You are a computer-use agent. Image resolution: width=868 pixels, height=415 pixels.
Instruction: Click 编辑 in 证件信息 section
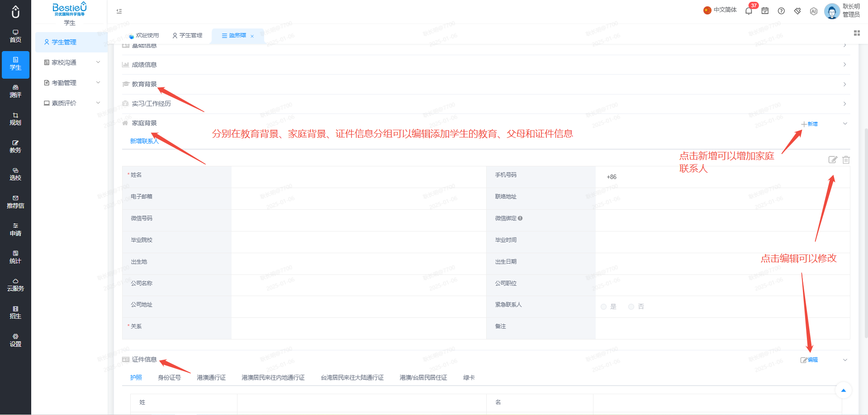pyautogui.click(x=809, y=360)
